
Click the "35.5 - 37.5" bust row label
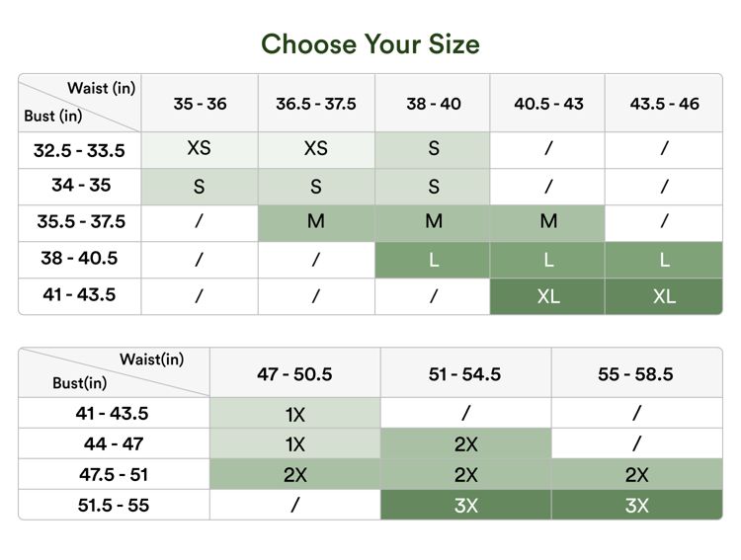click(x=81, y=222)
